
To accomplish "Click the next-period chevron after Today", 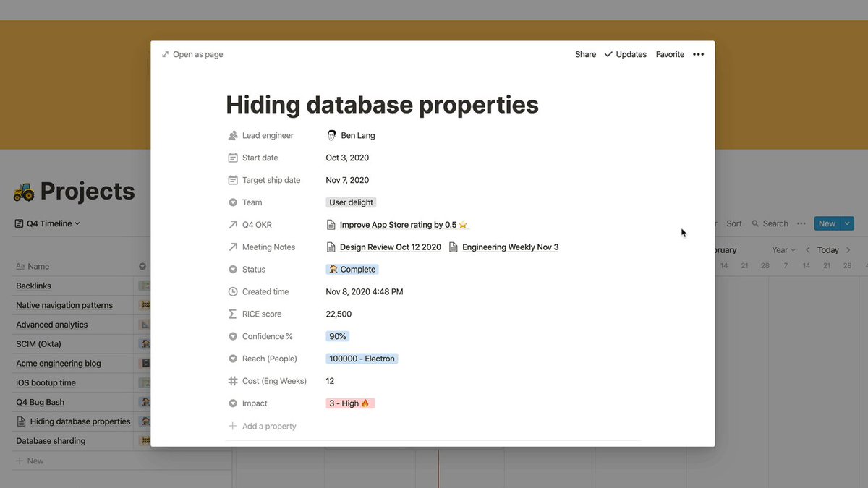I will 848,250.
